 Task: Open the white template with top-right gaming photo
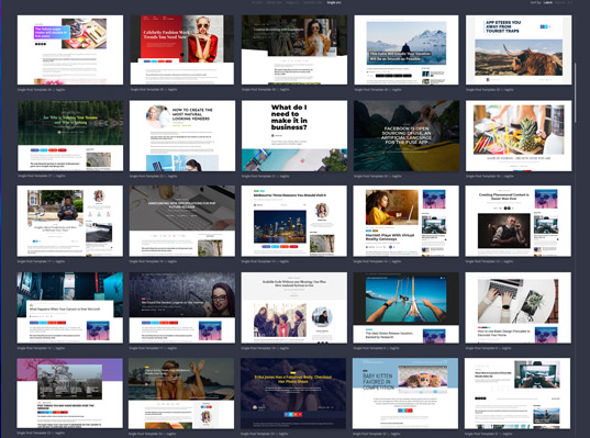click(x=517, y=393)
